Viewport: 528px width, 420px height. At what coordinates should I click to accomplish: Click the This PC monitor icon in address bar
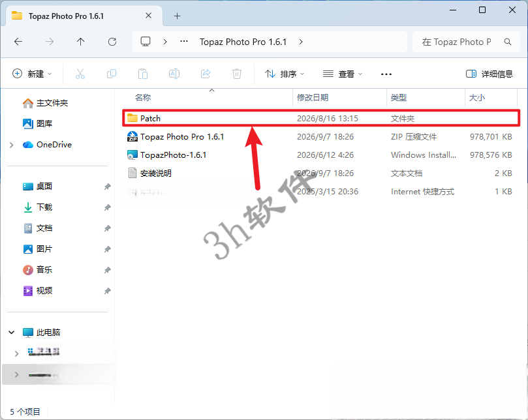coord(146,41)
